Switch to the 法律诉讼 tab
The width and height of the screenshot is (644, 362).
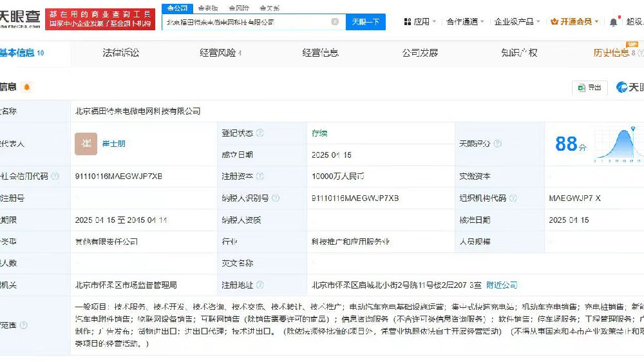click(121, 53)
